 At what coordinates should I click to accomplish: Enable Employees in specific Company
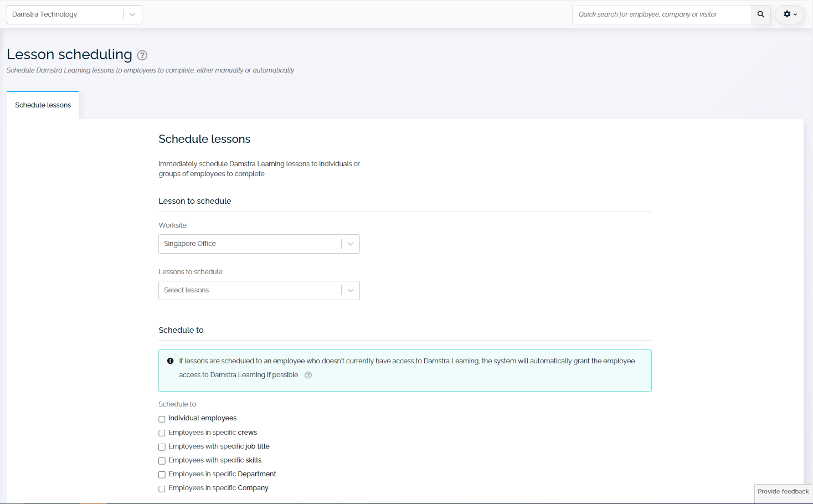pyautogui.click(x=162, y=488)
